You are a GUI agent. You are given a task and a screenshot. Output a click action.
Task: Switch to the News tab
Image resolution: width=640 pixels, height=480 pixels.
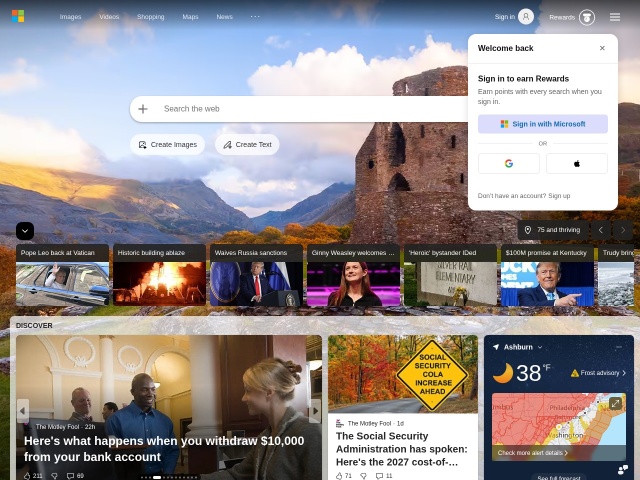click(x=224, y=17)
